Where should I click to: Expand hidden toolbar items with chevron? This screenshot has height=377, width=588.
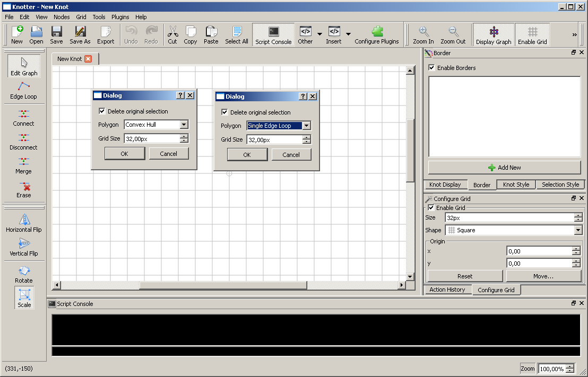[x=575, y=35]
